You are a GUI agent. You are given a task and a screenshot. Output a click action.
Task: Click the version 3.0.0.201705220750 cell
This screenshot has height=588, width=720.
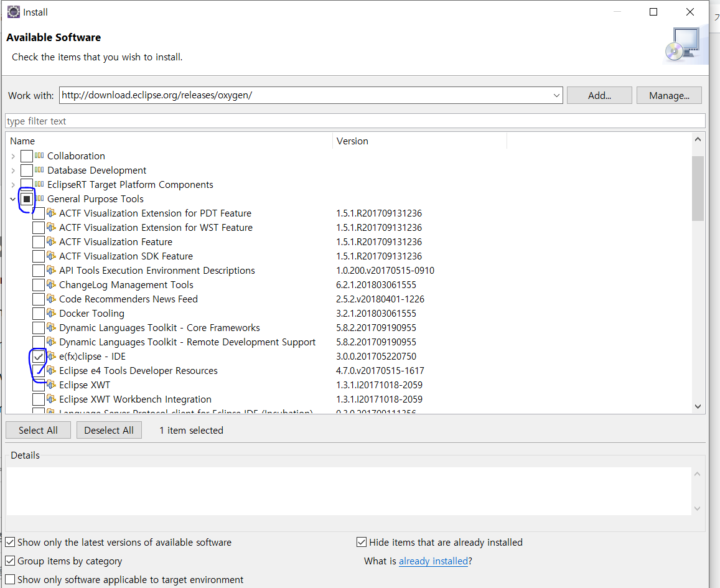click(x=376, y=356)
